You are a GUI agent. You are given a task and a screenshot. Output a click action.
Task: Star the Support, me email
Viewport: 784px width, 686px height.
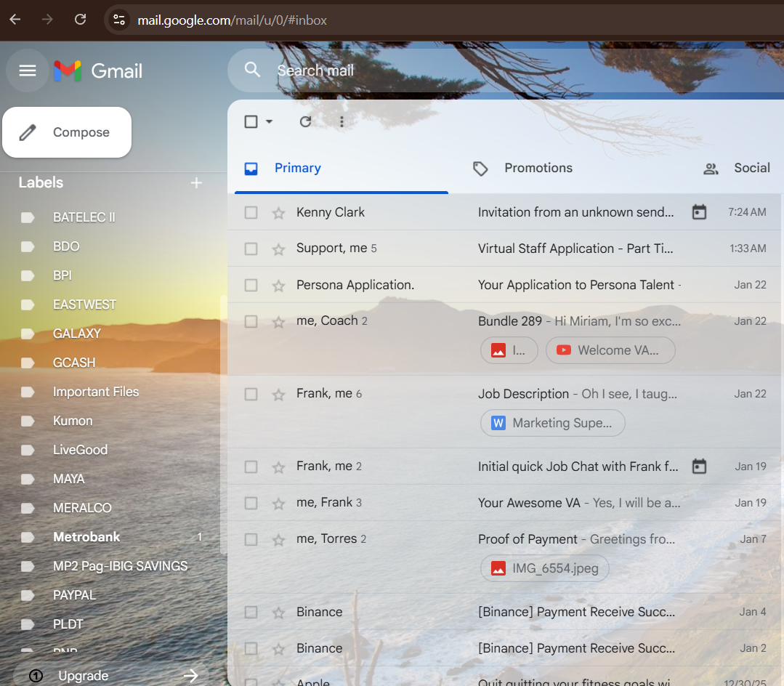click(278, 249)
